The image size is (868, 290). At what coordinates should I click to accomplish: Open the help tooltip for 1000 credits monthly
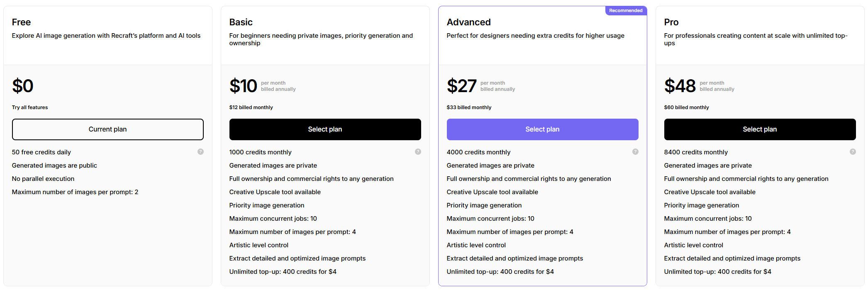click(418, 152)
